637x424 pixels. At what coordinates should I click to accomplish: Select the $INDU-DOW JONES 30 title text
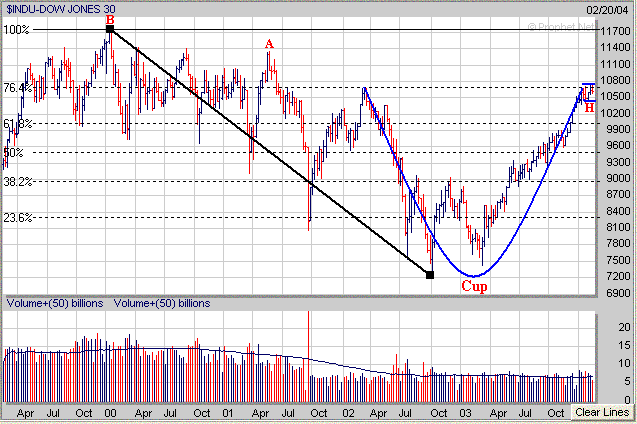click(61, 9)
